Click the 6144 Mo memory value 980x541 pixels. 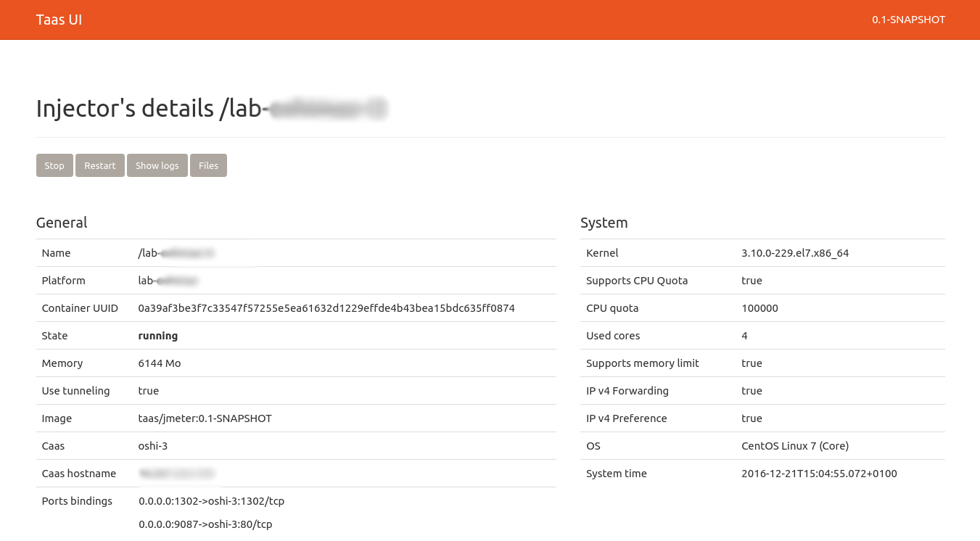point(160,363)
